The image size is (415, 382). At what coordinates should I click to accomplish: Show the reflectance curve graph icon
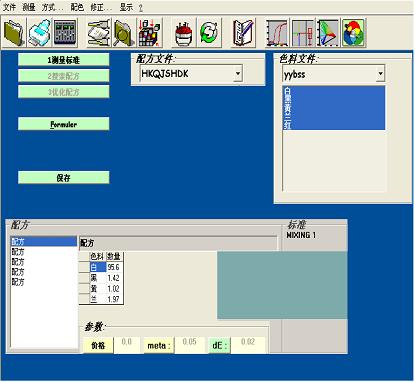coord(277,33)
